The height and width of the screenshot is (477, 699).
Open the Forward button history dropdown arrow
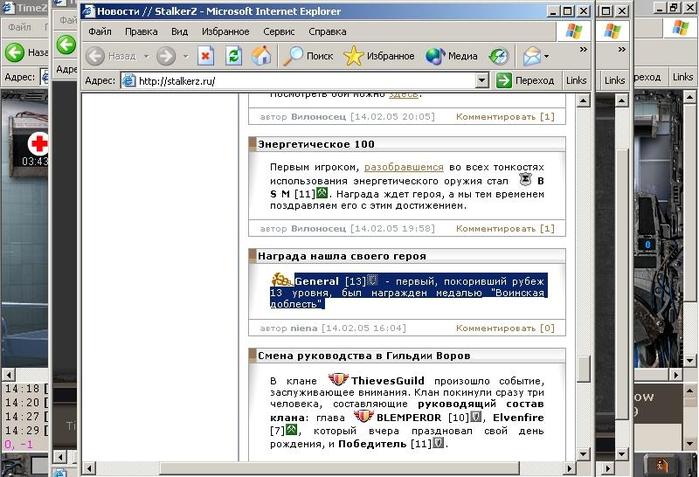pyautogui.click(x=186, y=57)
